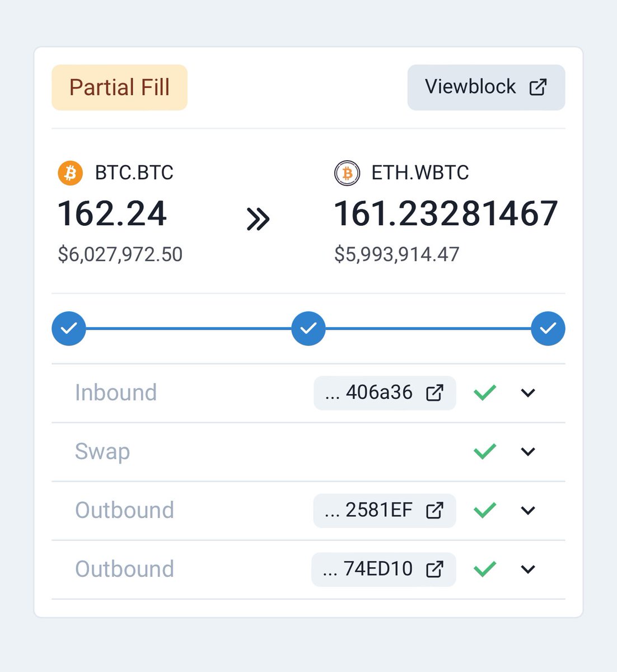Select the $6,027,972.50 value text
Screen dimensions: 617x672
pos(120,255)
